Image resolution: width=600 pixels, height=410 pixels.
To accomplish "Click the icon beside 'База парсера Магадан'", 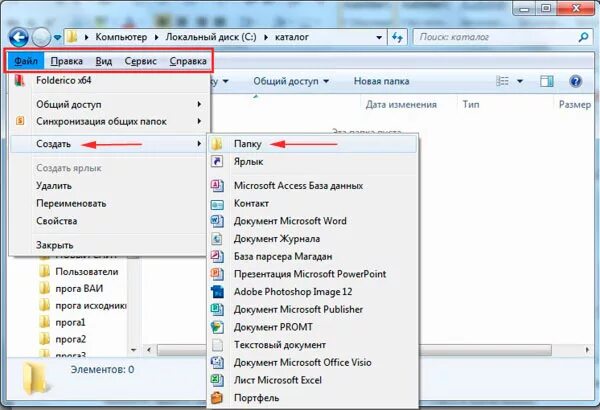I will 217,256.
